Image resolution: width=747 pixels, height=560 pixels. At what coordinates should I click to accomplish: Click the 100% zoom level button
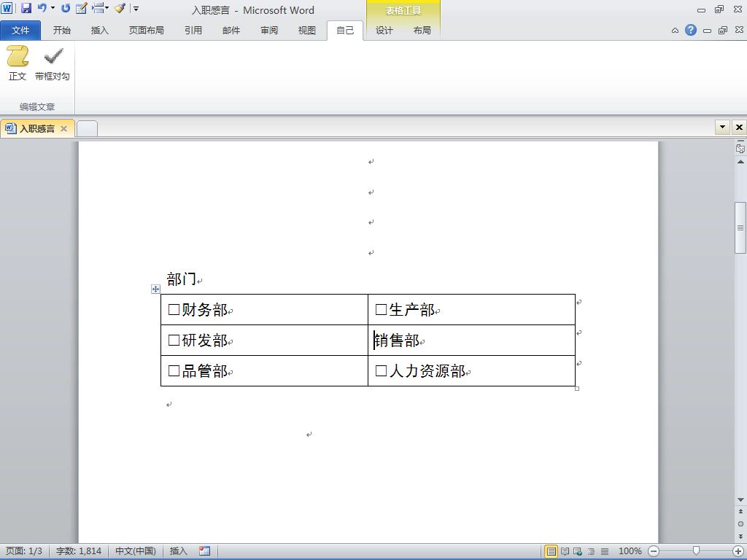[630, 551]
